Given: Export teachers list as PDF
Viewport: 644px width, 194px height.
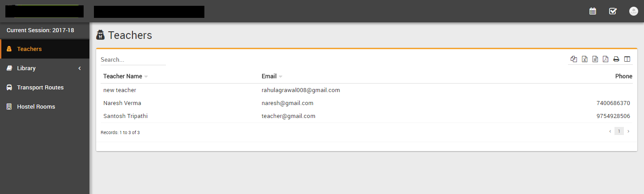Looking at the screenshot, I should (x=606, y=59).
